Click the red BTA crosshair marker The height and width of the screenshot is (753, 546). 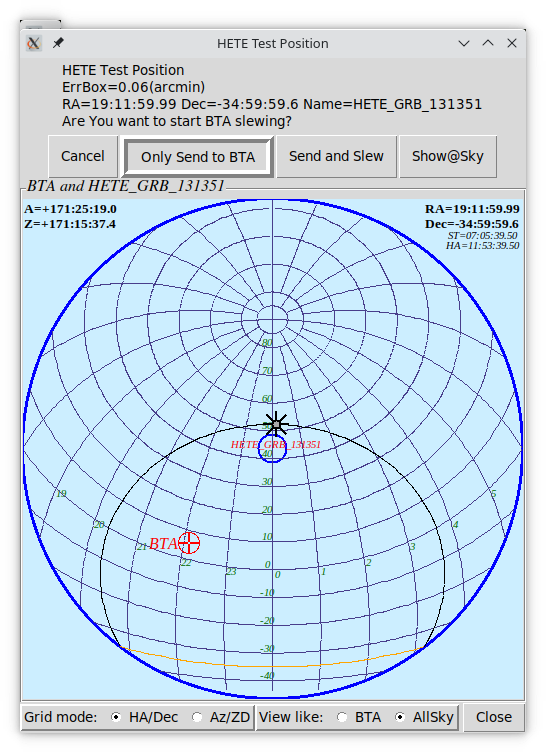point(189,543)
